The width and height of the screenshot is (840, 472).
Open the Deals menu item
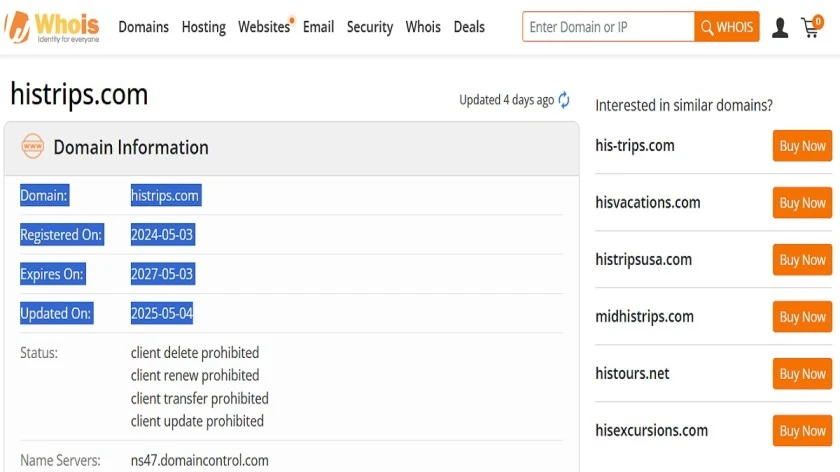[469, 27]
